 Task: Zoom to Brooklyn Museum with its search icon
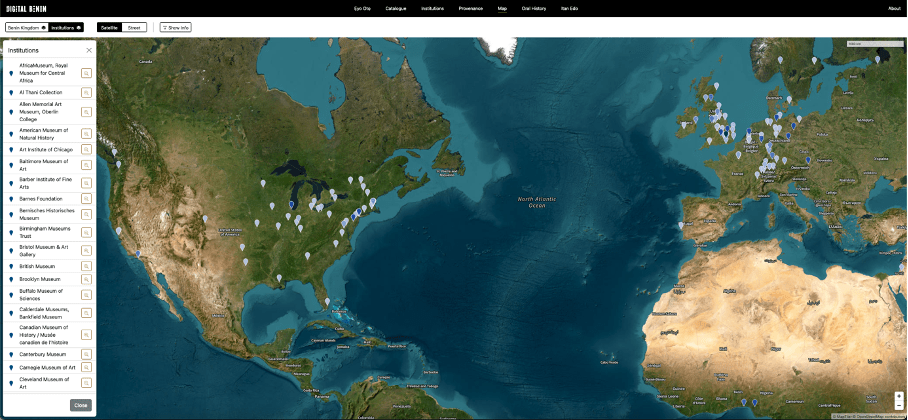[87, 279]
